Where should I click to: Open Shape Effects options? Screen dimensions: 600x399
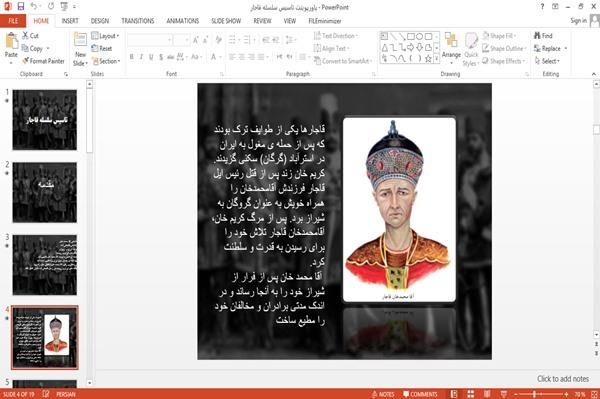pyautogui.click(x=504, y=61)
